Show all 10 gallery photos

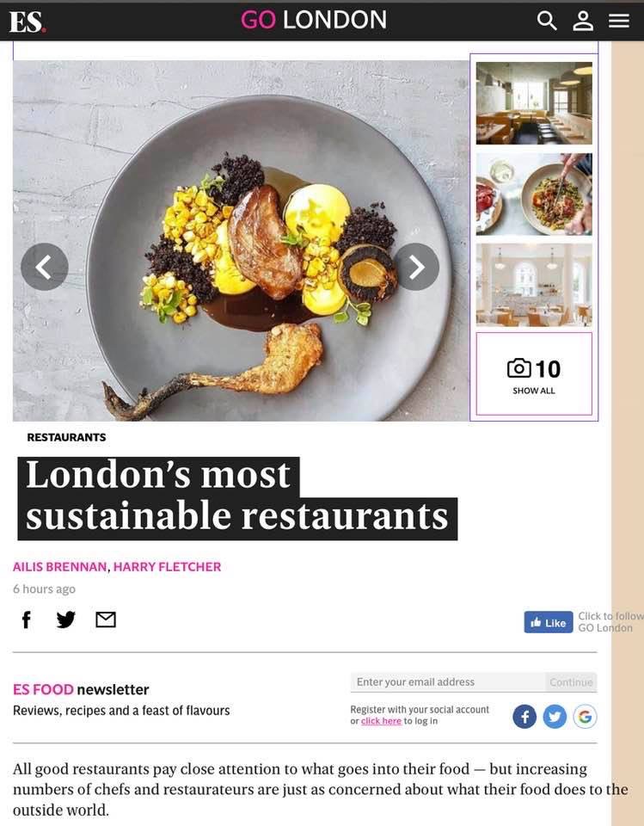(x=534, y=373)
